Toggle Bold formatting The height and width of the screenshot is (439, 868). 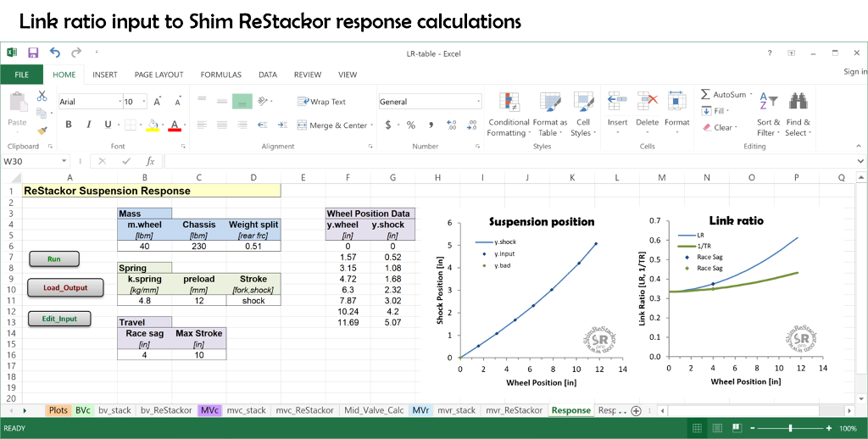(x=69, y=125)
